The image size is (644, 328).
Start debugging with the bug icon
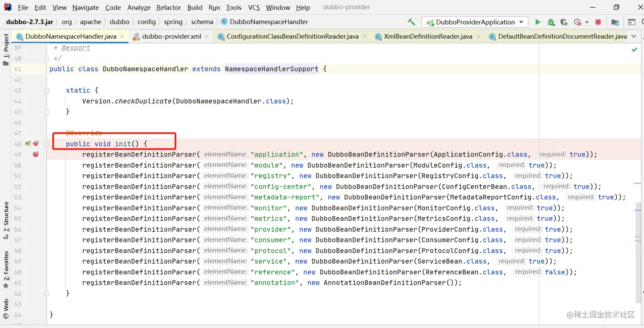(x=551, y=22)
